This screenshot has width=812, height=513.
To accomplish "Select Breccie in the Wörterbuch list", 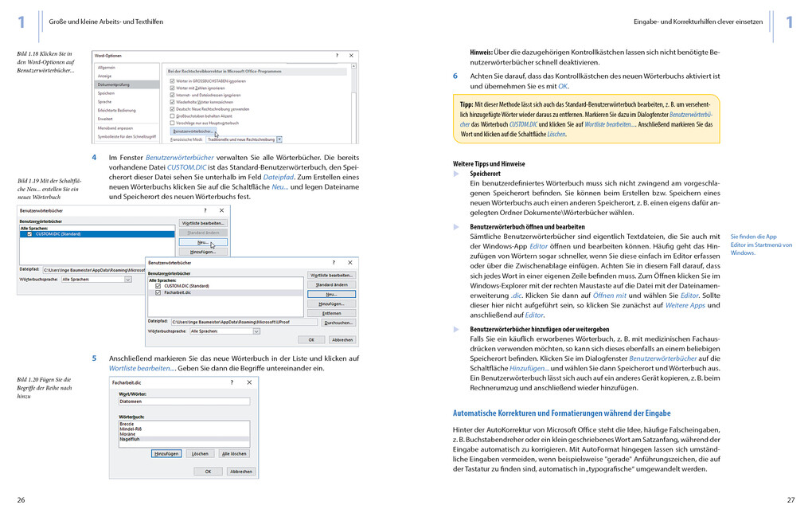I will coord(127,424).
